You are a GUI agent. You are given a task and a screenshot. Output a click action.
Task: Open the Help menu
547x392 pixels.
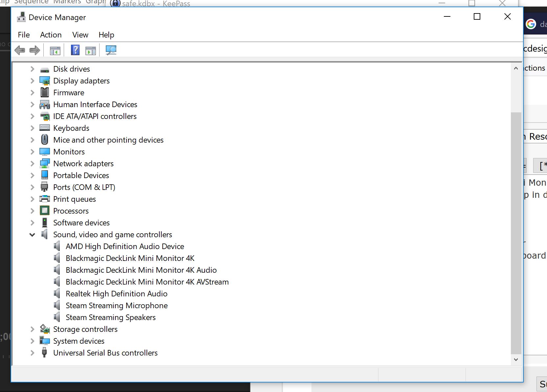click(x=106, y=35)
